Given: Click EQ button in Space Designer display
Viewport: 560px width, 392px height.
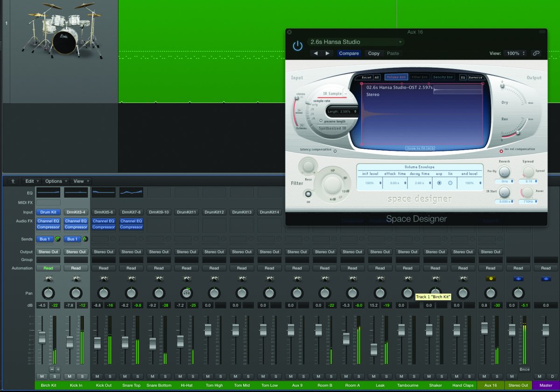Looking at the screenshot, I should point(463,77).
